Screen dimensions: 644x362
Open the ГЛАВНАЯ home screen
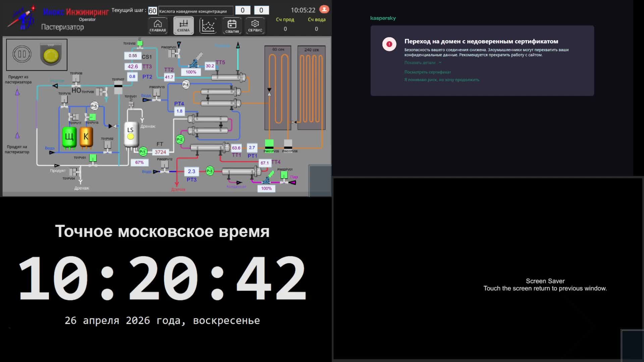click(157, 25)
